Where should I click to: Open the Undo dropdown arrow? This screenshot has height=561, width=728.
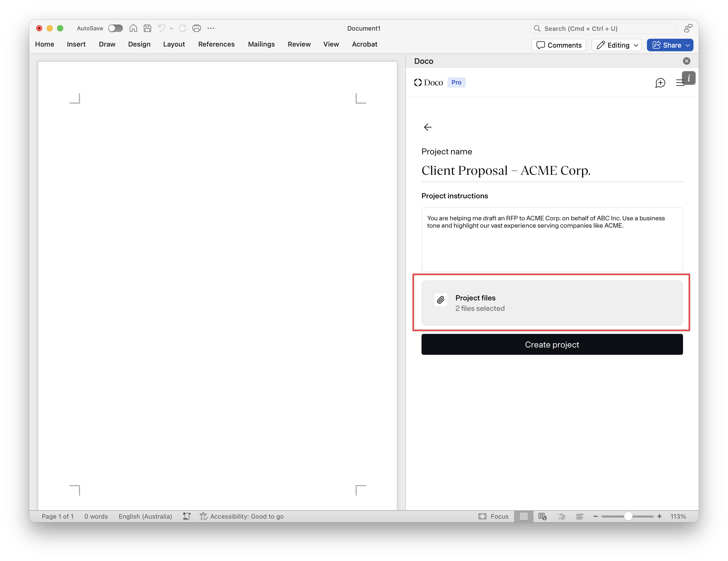point(172,28)
